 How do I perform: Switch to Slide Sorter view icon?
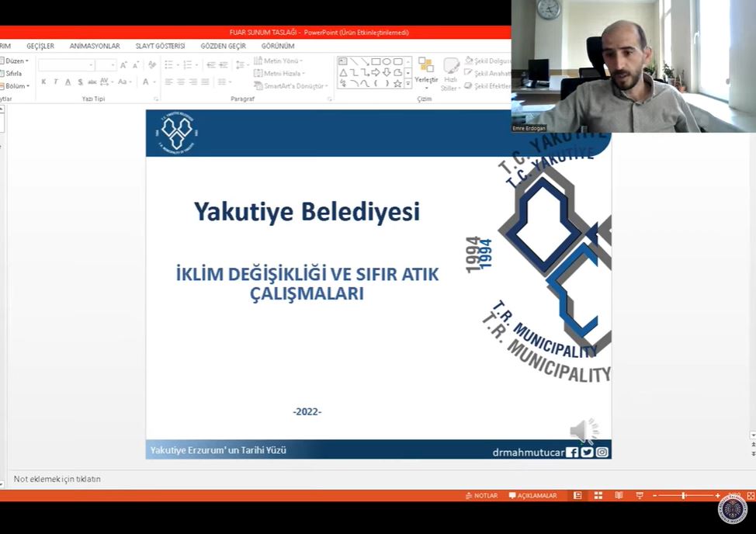(x=598, y=495)
